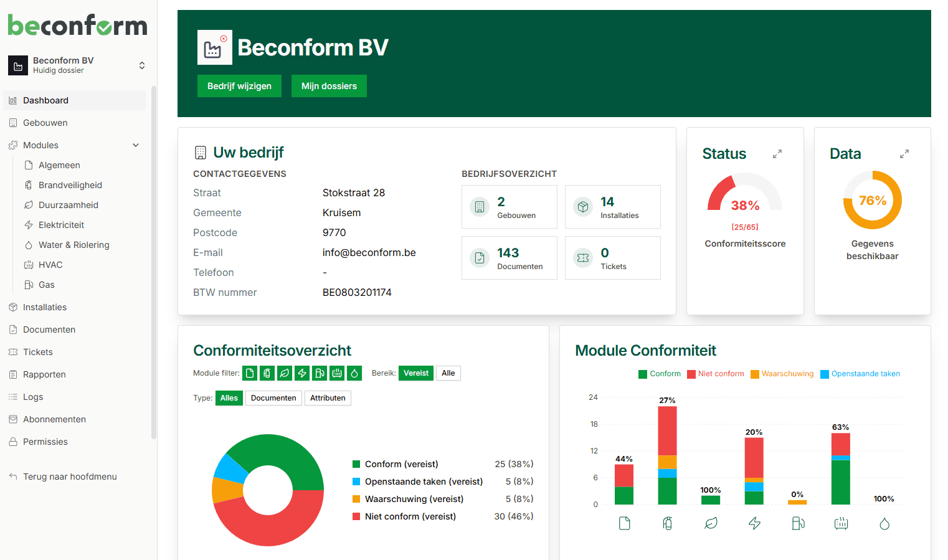Viewport: 948px width, 560px height.
Task: Click the Bedrijf wijzigen button
Action: (239, 86)
